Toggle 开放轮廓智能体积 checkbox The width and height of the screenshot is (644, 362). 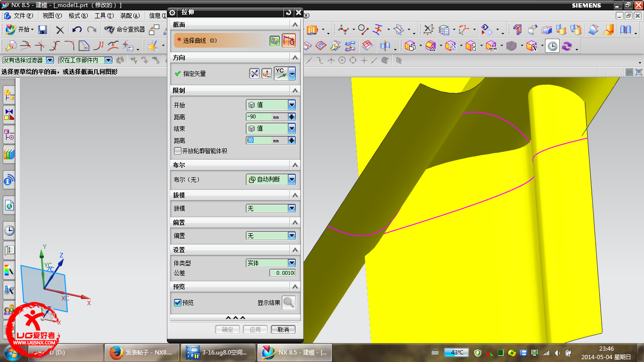(x=178, y=151)
